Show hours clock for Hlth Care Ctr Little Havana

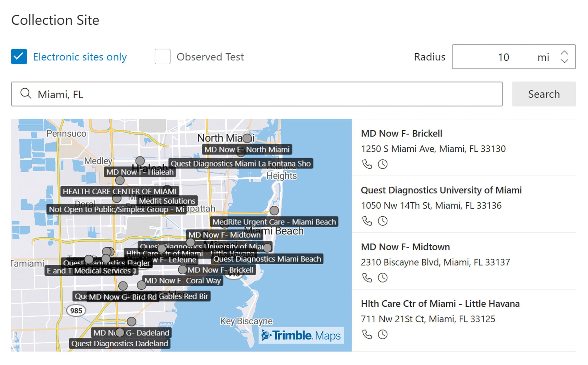point(383,334)
